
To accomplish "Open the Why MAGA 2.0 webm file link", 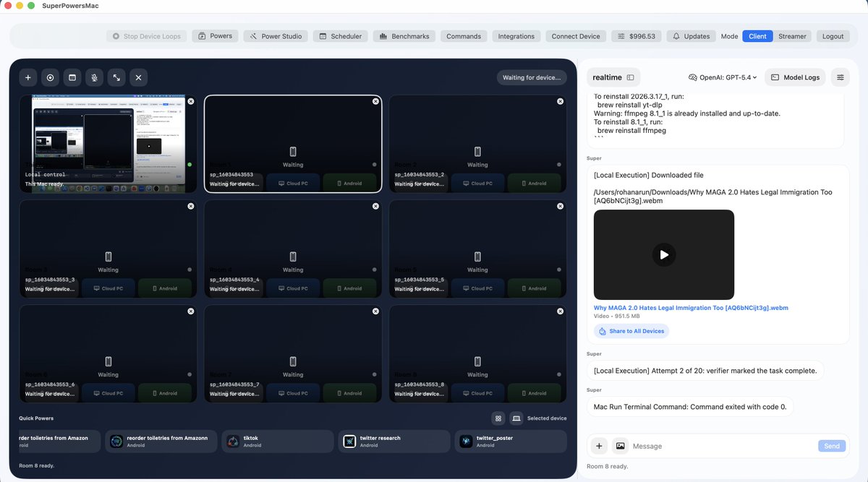I will point(691,308).
